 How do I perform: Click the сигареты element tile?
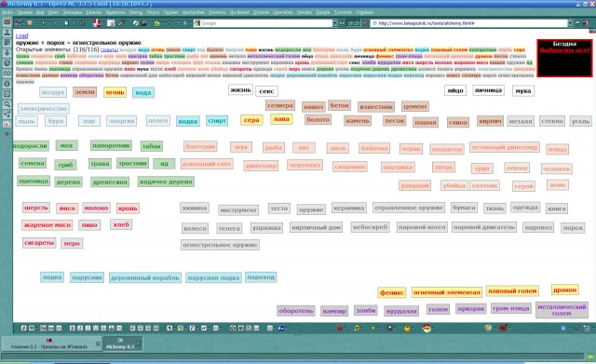click(39, 242)
